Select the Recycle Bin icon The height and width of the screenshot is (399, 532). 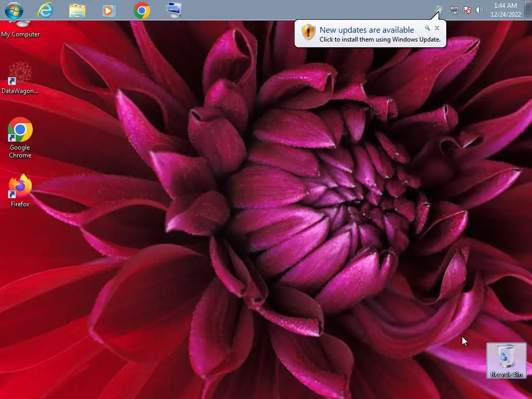click(x=506, y=361)
